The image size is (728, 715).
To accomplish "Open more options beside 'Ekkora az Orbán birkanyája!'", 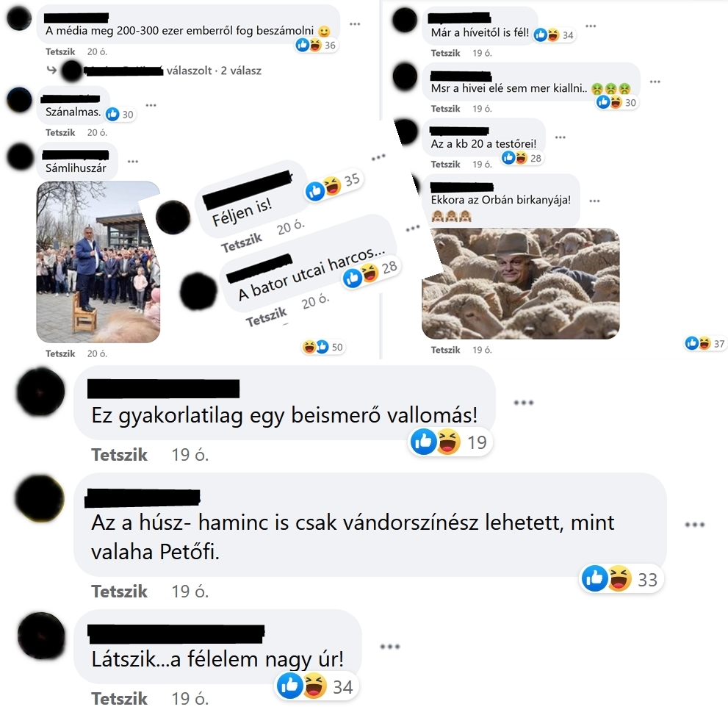I will pyautogui.click(x=594, y=201).
